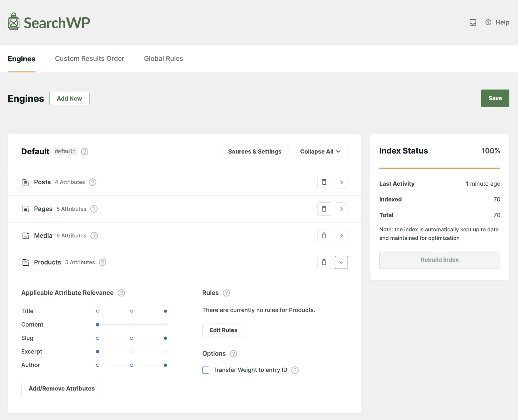518x420 pixels.
Task: Open Help from the header
Action: point(497,22)
